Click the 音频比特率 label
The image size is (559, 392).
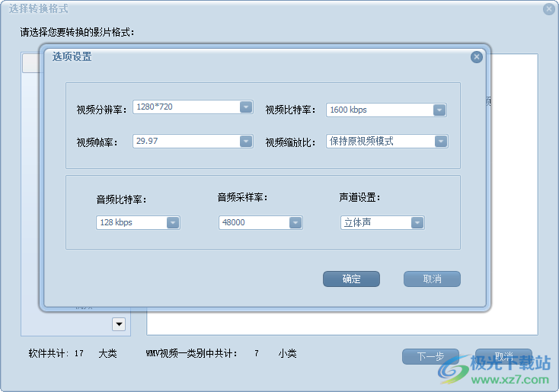tap(121, 199)
